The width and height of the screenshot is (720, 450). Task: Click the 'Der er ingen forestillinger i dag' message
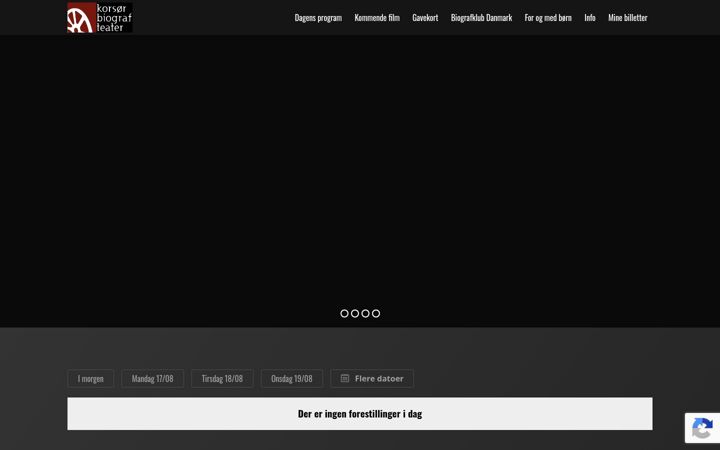point(360,414)
